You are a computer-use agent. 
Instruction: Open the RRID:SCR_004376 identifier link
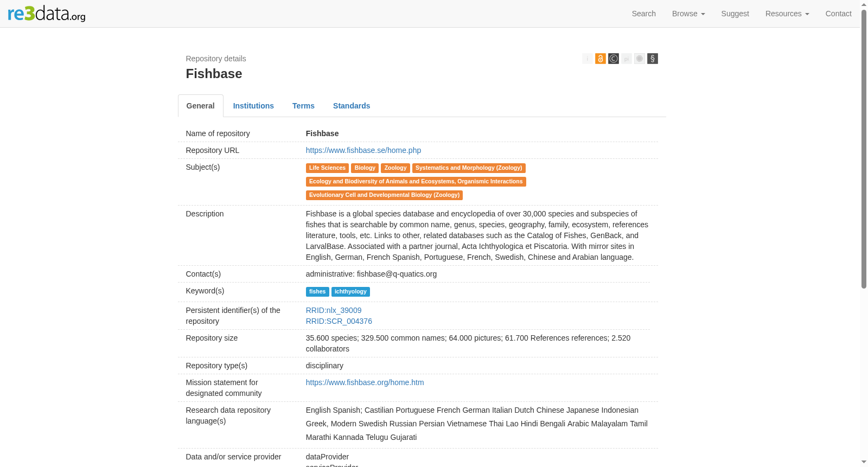[339, 321]
